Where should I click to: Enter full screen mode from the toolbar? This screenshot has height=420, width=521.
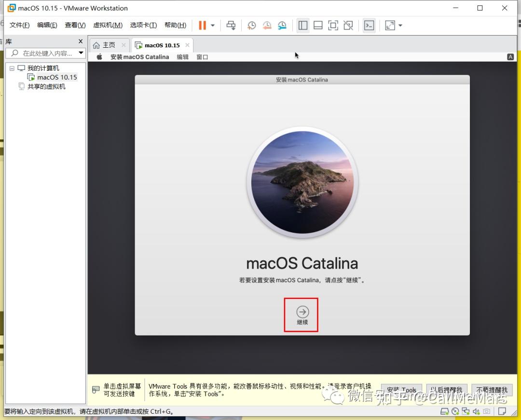[333, 25]
